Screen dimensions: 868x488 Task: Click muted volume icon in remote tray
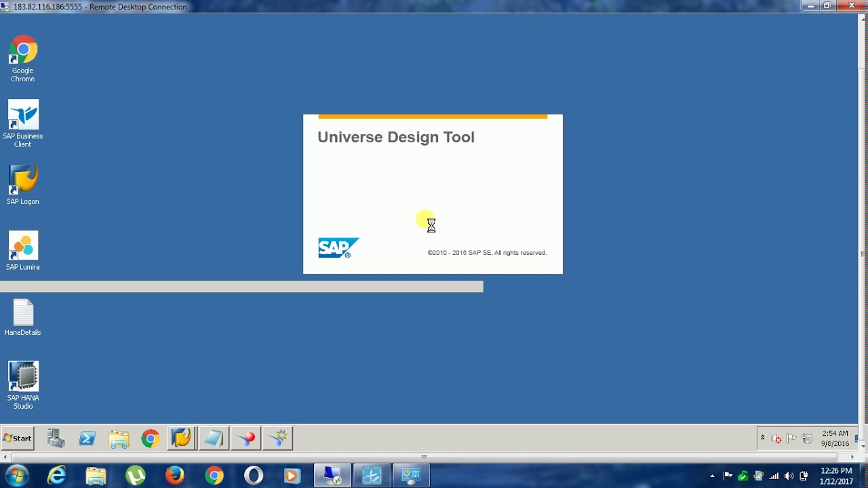(x=776, y=439)
